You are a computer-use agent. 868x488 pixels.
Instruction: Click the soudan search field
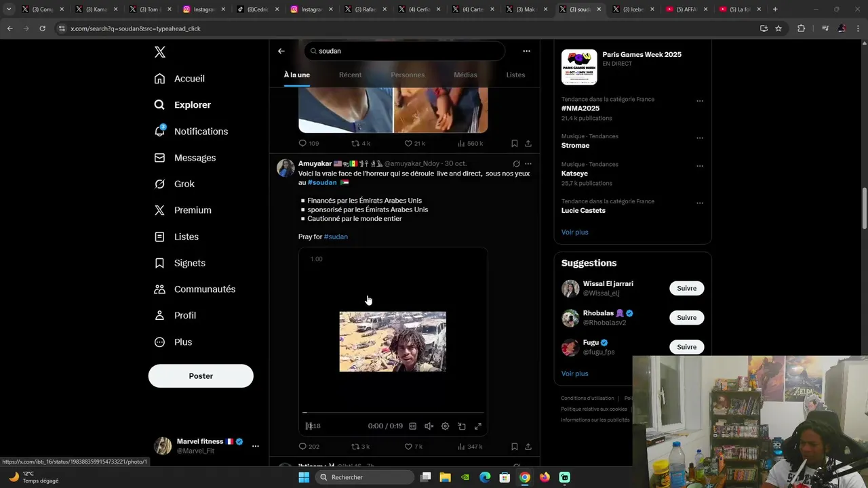point(405,51)
